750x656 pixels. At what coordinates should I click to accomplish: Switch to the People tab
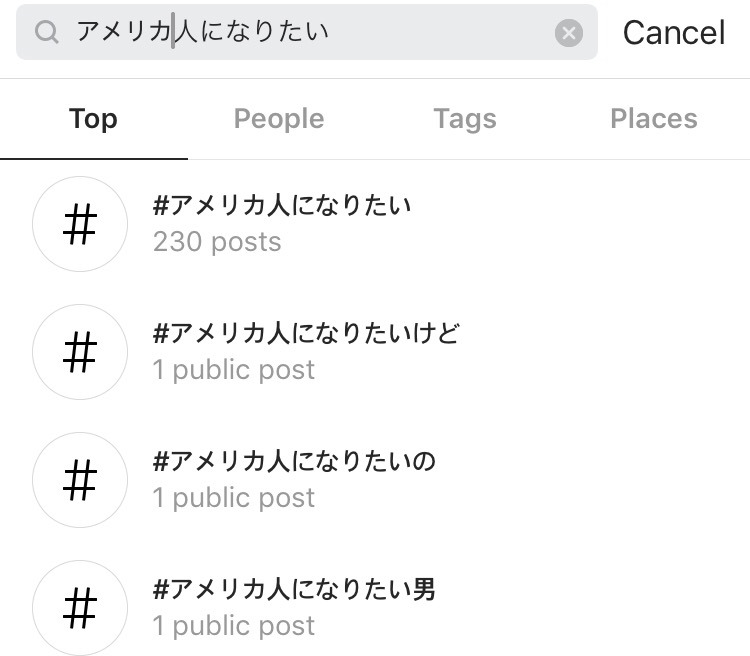click(x=279, y=119)
